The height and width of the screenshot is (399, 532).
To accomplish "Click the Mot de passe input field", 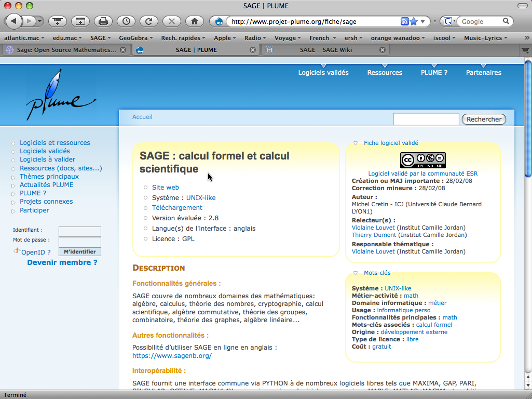I will coord(80,242).
